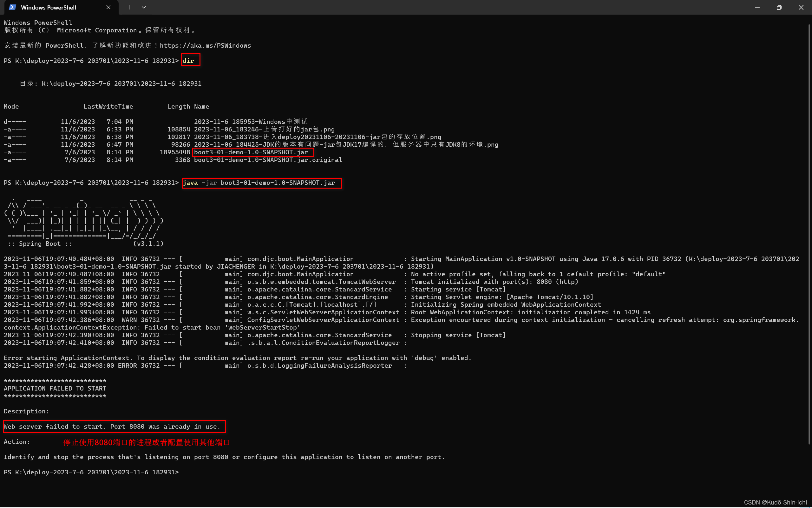
Task: Click the 2023-11-06_184425 png file name
Action: pyautogui.click(x=346, y=145)
